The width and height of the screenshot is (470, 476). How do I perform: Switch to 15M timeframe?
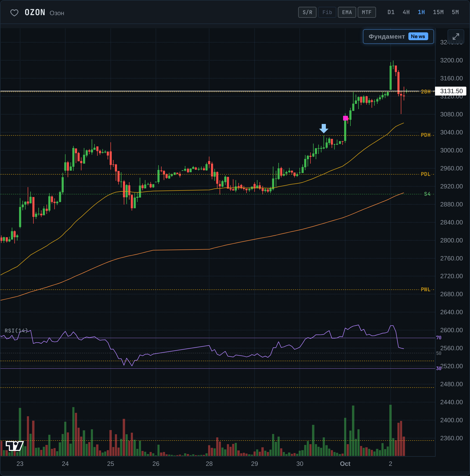[438, 12]
